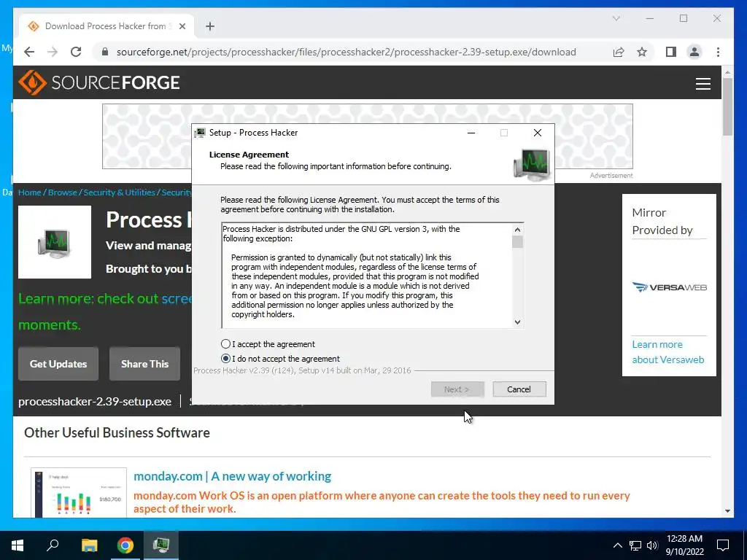747x560 pixels.
Task: Open Windows notification center
Action: (x=723, y=545)
